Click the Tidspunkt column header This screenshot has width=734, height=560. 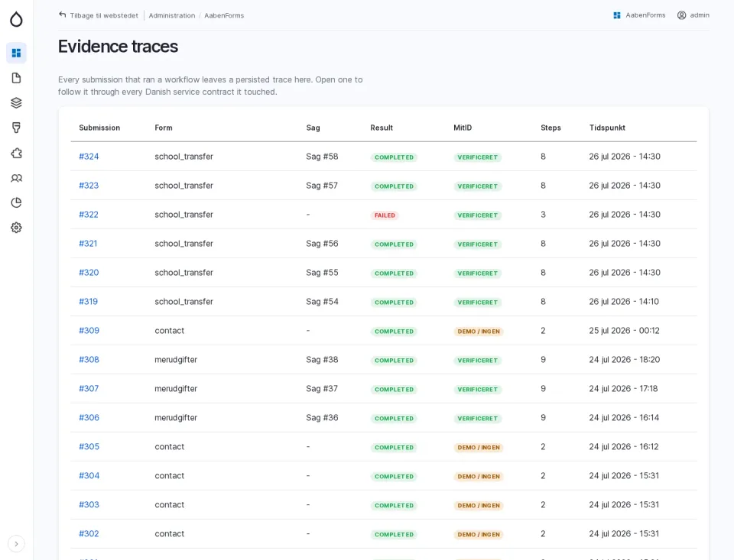(607, 128)
